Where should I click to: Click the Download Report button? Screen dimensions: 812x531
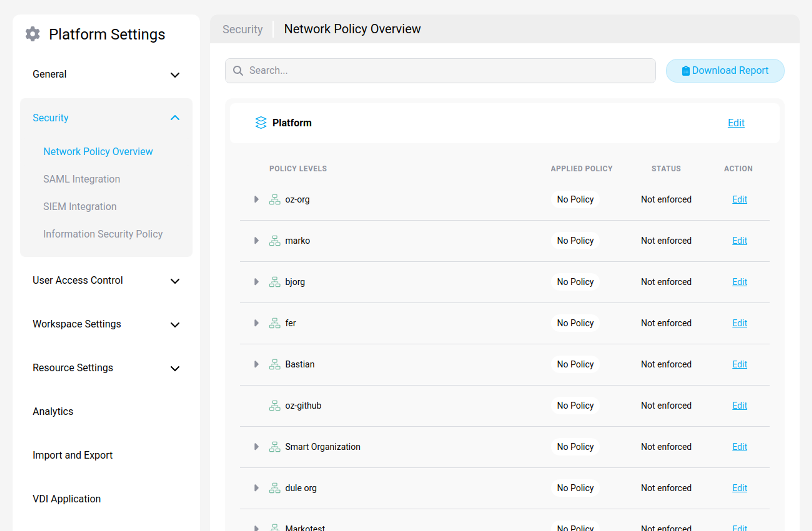click(x=725, y=70)
